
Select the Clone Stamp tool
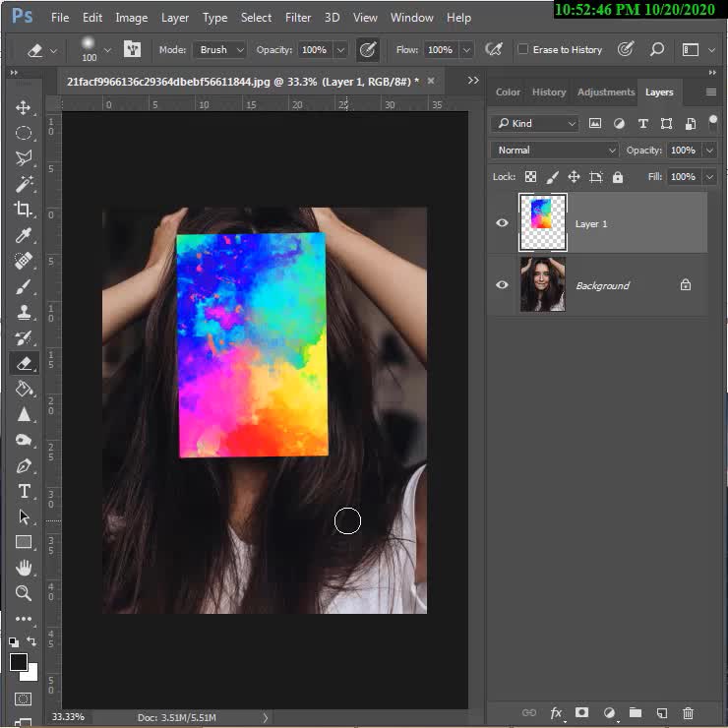[x=24, y=312]
